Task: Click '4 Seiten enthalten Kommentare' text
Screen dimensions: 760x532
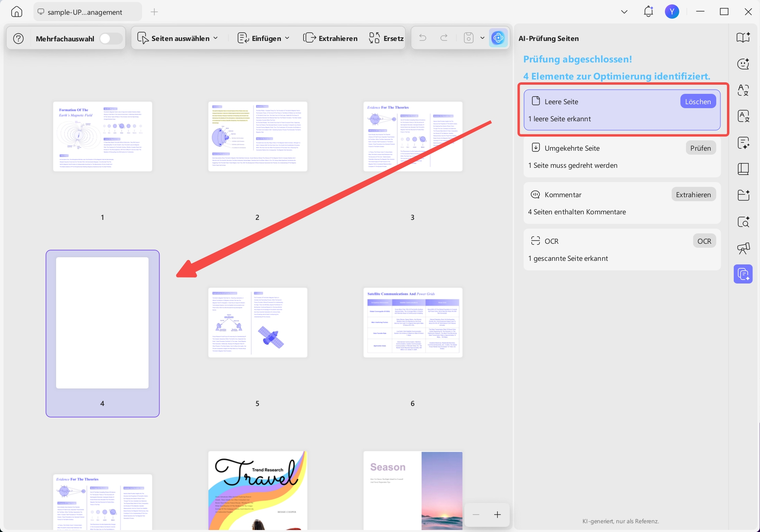Action: tap(577, 212)
